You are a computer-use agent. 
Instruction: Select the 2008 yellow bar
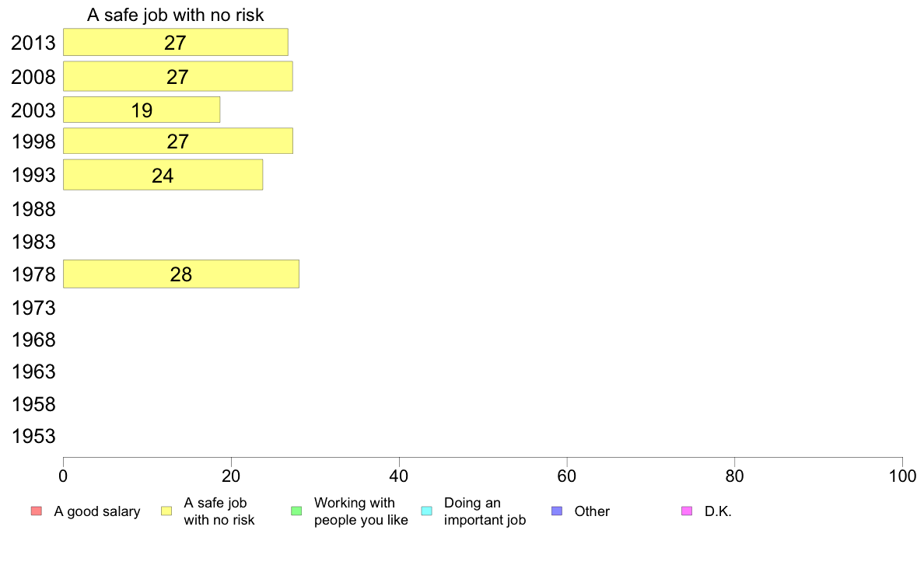[x=178, y=76]
